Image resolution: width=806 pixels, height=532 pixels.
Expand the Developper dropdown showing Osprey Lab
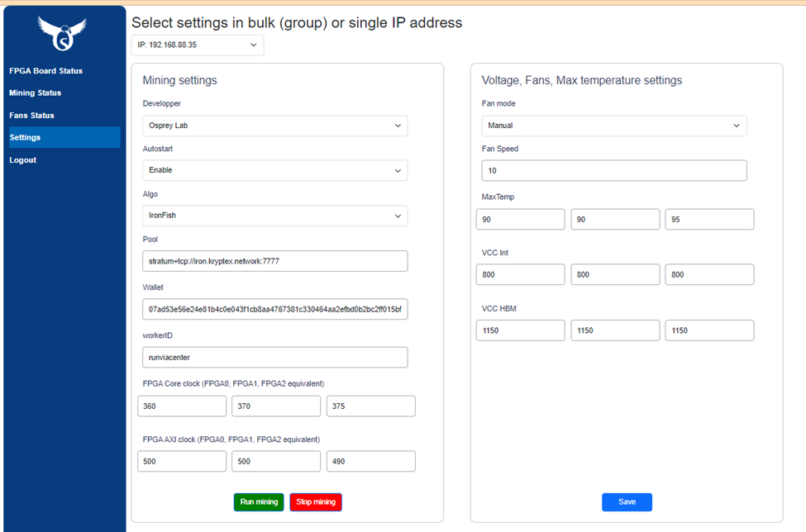pos(275,126)
